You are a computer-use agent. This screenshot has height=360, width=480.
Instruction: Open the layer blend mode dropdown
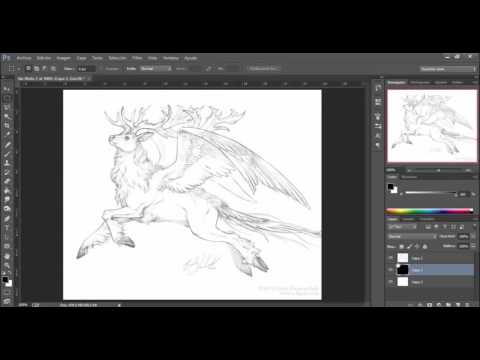pyautogui.click(x=412, y=236)
